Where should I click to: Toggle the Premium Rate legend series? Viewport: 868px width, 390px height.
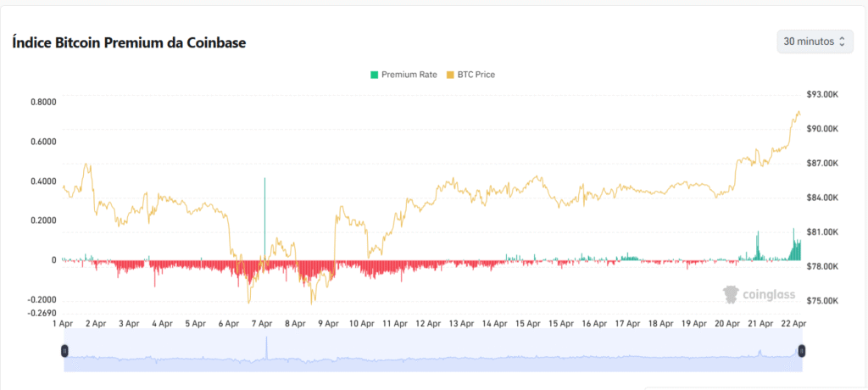(x=403, y=75)
